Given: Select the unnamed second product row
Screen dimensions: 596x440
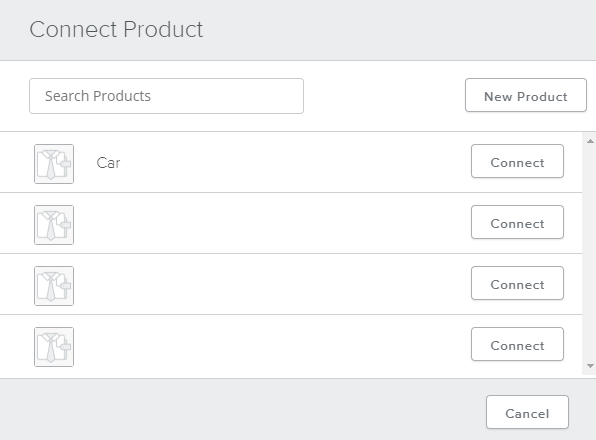Looking at the screenshot, I should (x=291, y=223).
